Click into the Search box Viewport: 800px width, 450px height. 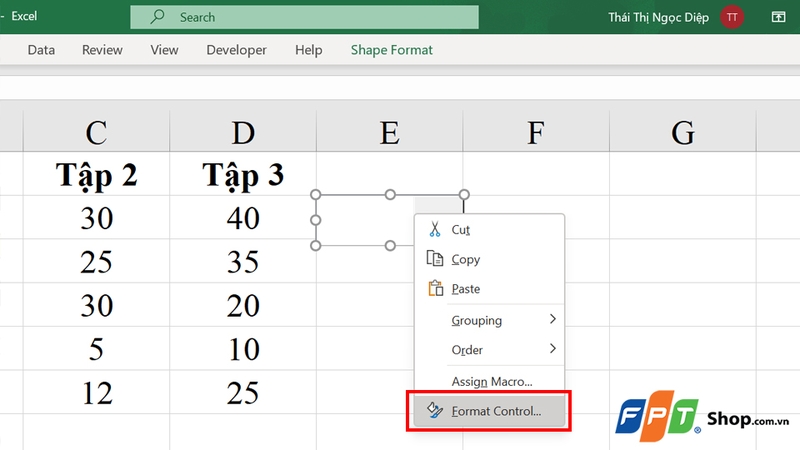[x=305, y=17]
